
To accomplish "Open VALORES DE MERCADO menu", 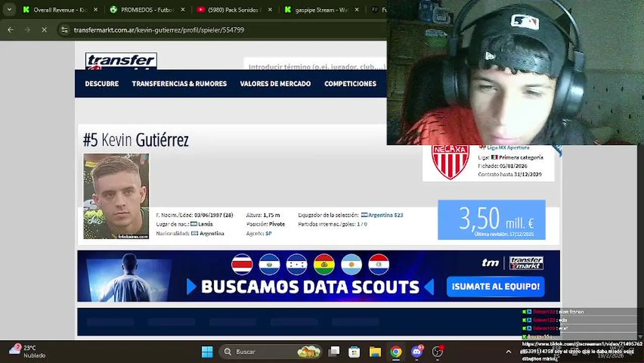I will pyautogui.click(x=275, y=84).
